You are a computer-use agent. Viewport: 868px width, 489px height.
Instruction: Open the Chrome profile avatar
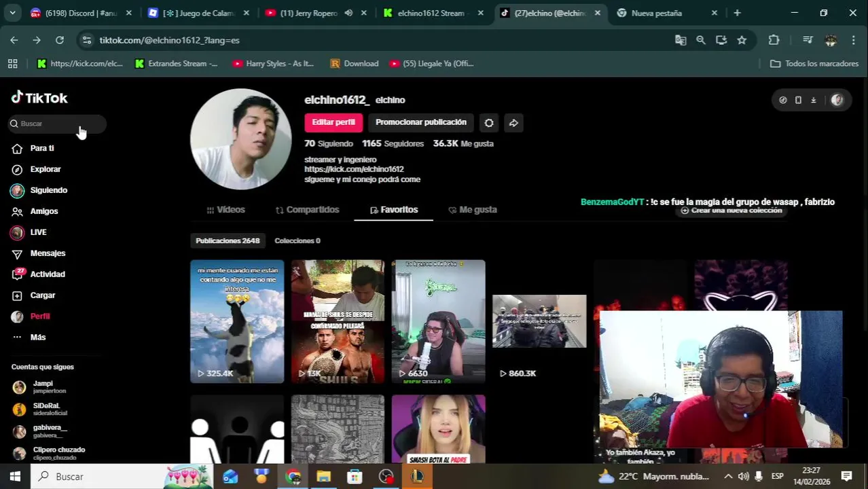click(831, 40)
